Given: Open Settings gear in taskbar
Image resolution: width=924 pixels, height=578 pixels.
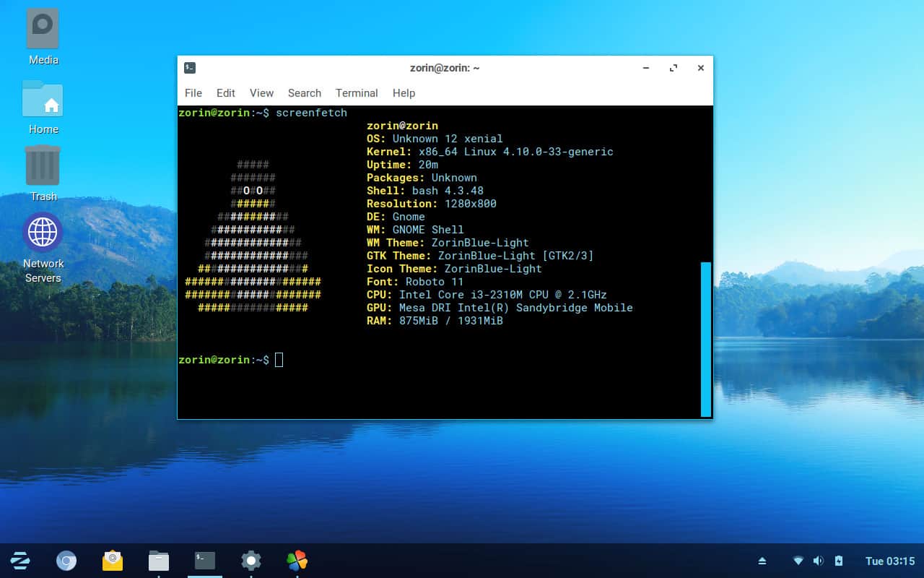Looking at the screenshot, I should (251, 560).
